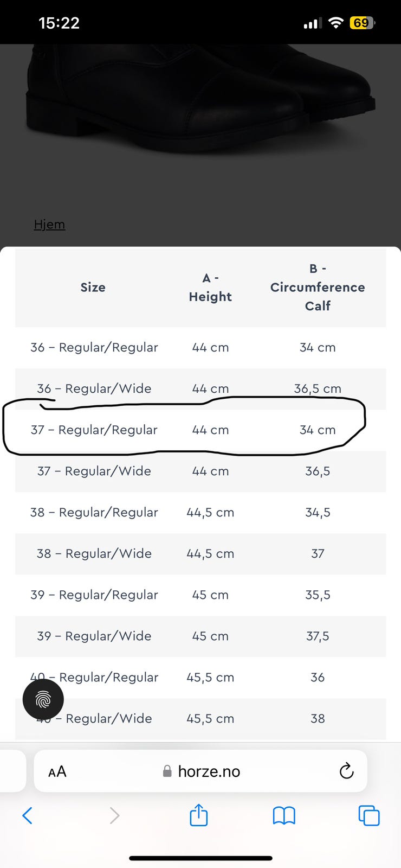The height and width of the screenshot is (868, 401).
Task: Open the AA reader view menu
Action: [57, 771]
